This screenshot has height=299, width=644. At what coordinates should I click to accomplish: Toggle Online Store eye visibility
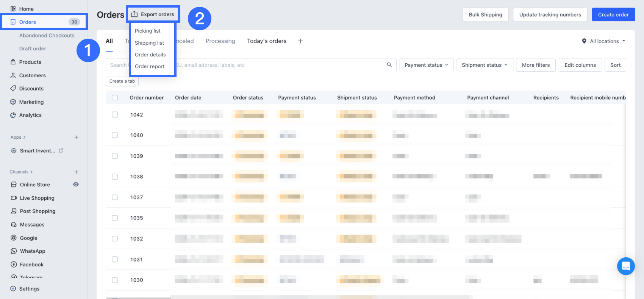tap(76, 185)
